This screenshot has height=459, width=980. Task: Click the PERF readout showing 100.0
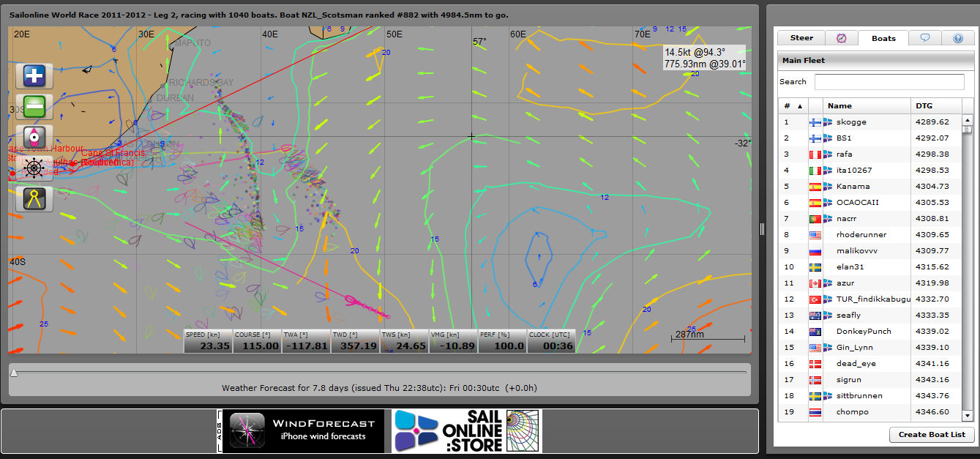[x=502, y=341]
